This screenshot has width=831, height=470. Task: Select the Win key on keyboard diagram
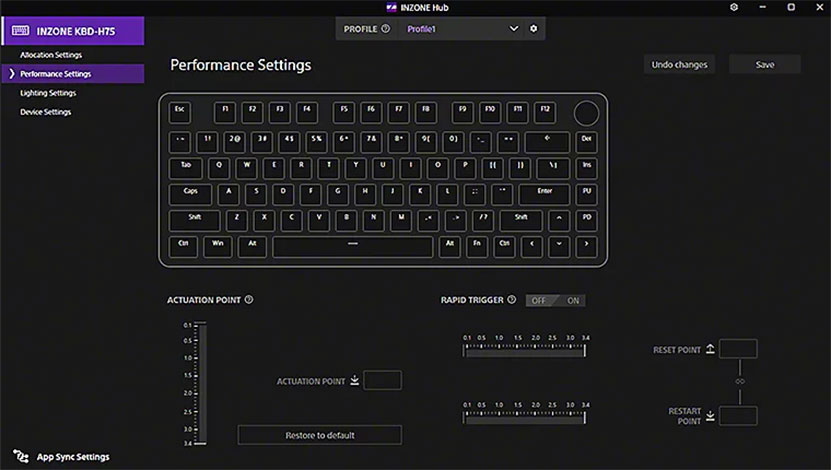pyautogui.click(x=218, y=247)
